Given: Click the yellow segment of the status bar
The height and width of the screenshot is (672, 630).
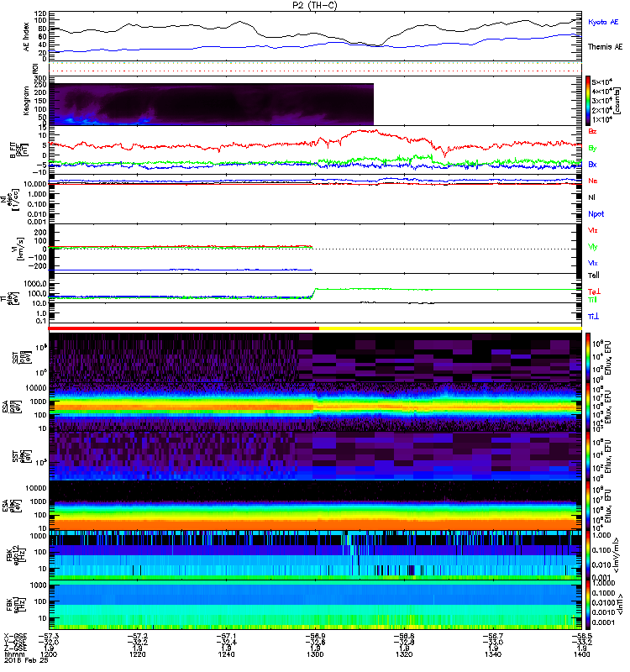Looking at the screenshot, I should click(x=450, y=328).
